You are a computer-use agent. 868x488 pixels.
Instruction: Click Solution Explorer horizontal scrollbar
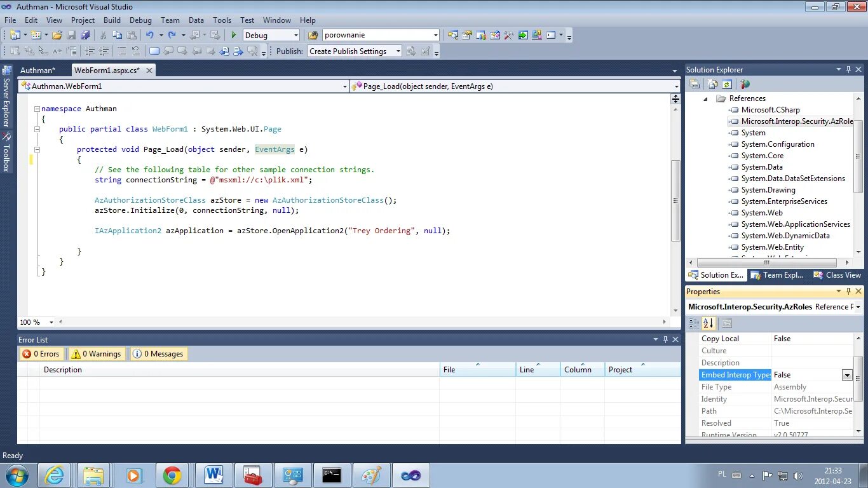766,262
